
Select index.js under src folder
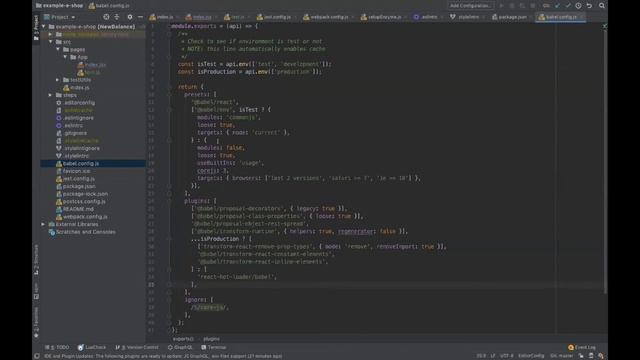80,87
